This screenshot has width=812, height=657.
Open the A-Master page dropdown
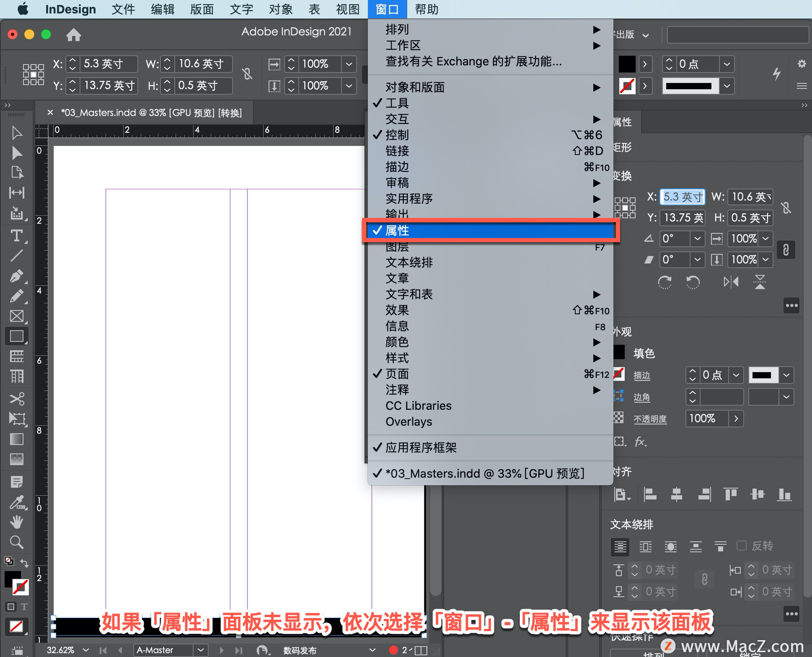pos(201,650)
